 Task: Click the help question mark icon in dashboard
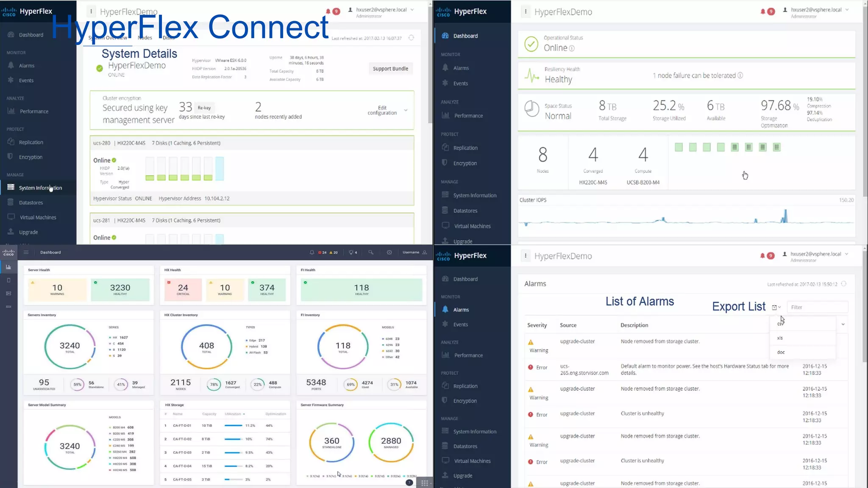click(x=409, y=482)
